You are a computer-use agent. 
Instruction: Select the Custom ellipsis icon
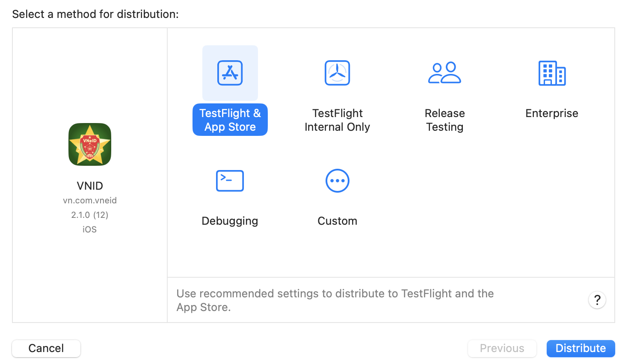pos(337,181)
